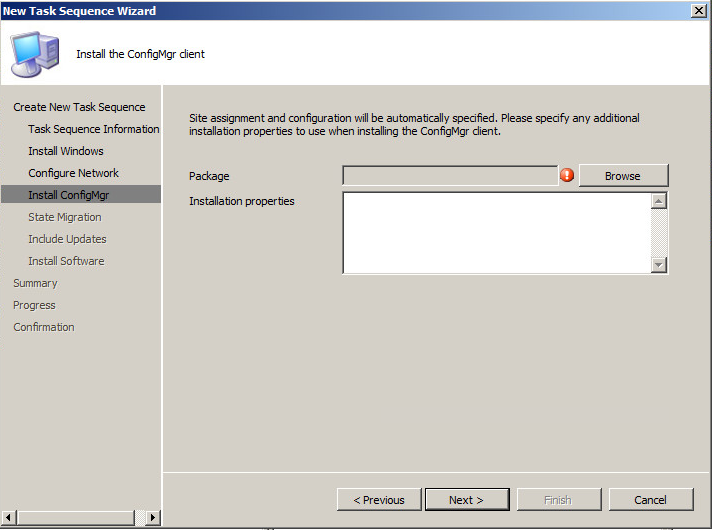
Task: Open the Configure Network step
Action: (73, 173)
